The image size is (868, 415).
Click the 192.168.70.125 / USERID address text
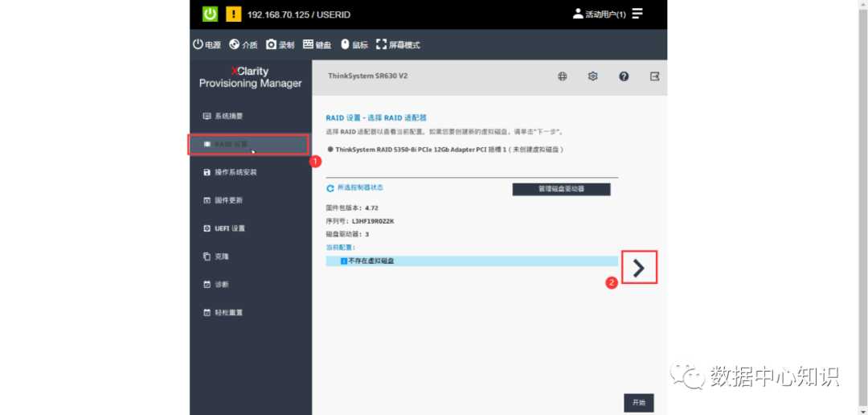point(298,14)
